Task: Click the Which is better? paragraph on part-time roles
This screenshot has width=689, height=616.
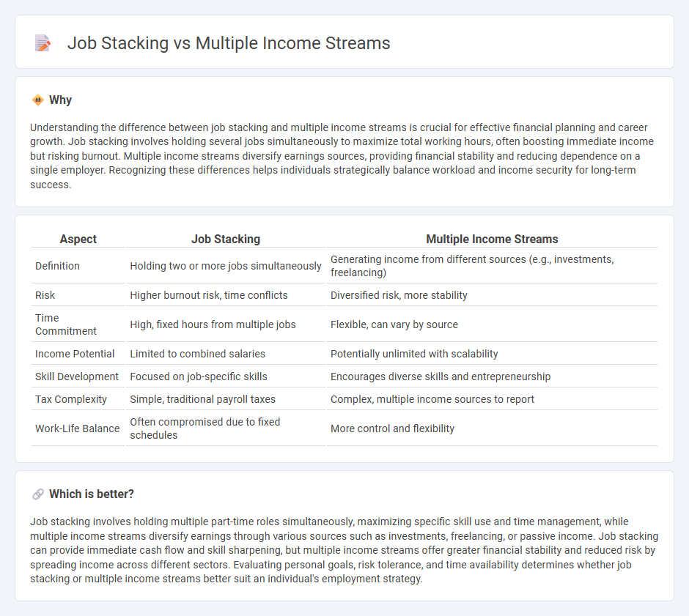Action: click(x=344, y=550)
